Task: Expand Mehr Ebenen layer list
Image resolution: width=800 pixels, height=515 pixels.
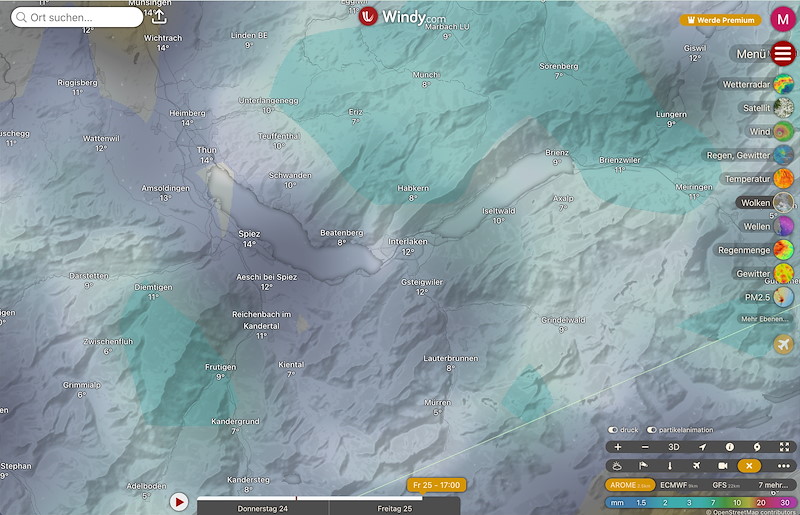Action: [763, 319]
